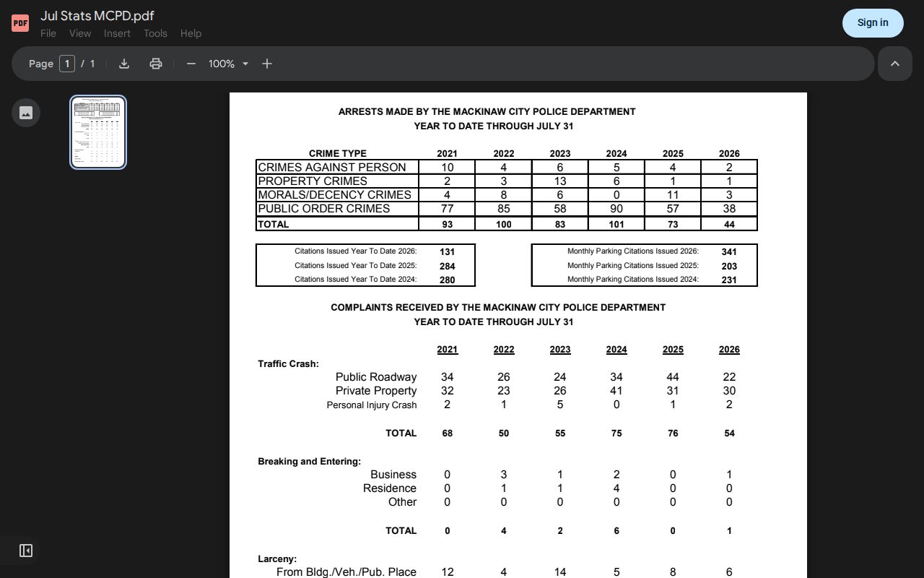Open the File menu

coord(48,33)
